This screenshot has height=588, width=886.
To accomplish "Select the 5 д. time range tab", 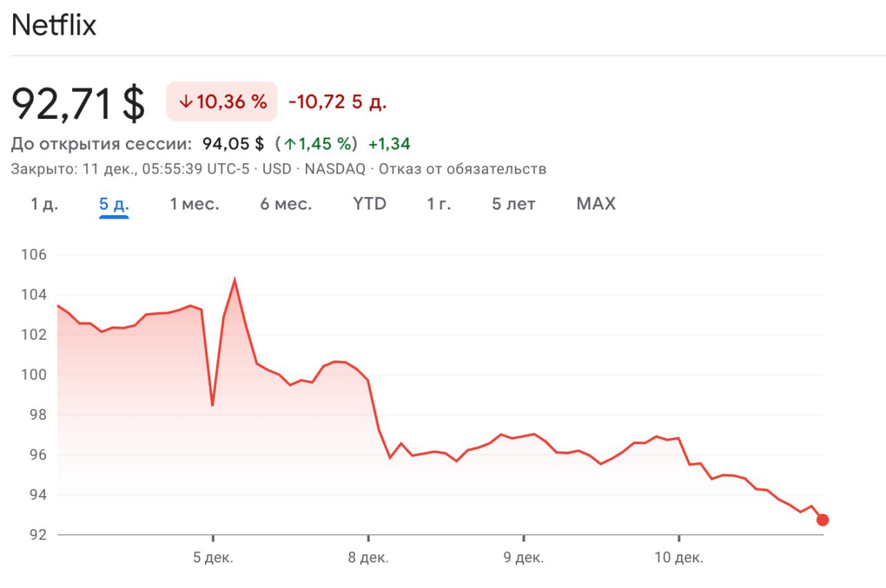I will 114,204.
